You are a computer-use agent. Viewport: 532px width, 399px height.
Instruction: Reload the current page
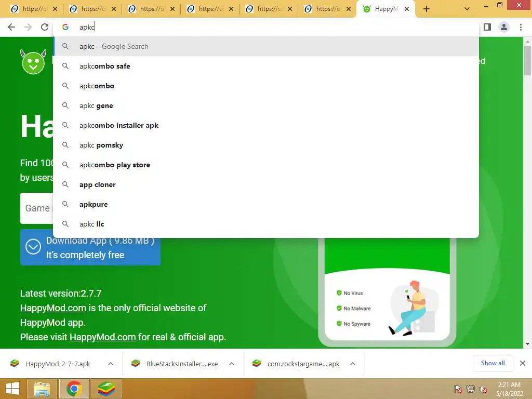click(x=45, y=27)
